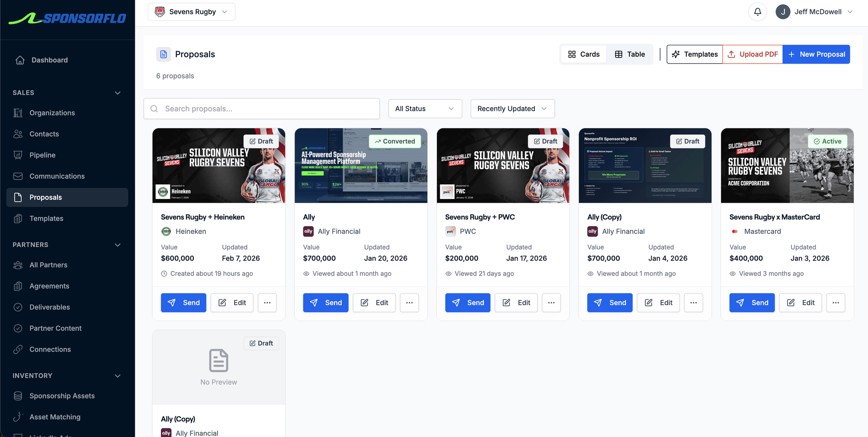Open Contacts in the sidebar
The image size is (868, 437).
(44, 134)
